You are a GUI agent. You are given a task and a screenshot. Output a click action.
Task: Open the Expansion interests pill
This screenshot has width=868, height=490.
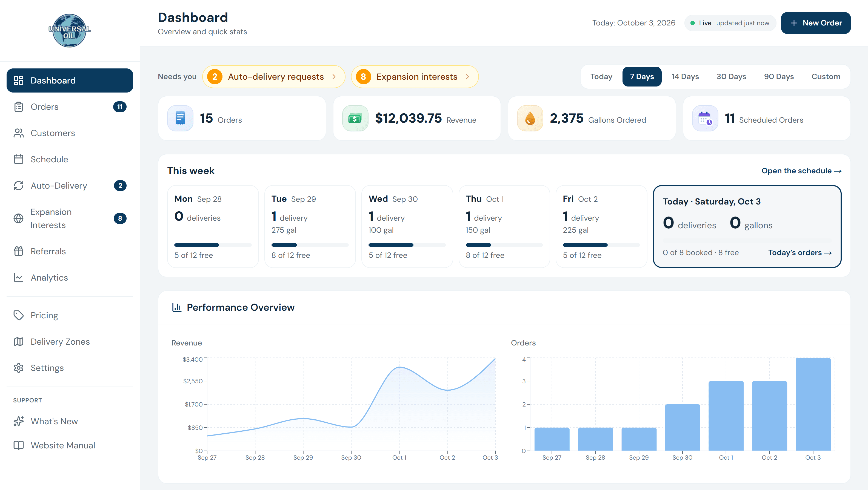pyautogui.click(x=415, y=77)
